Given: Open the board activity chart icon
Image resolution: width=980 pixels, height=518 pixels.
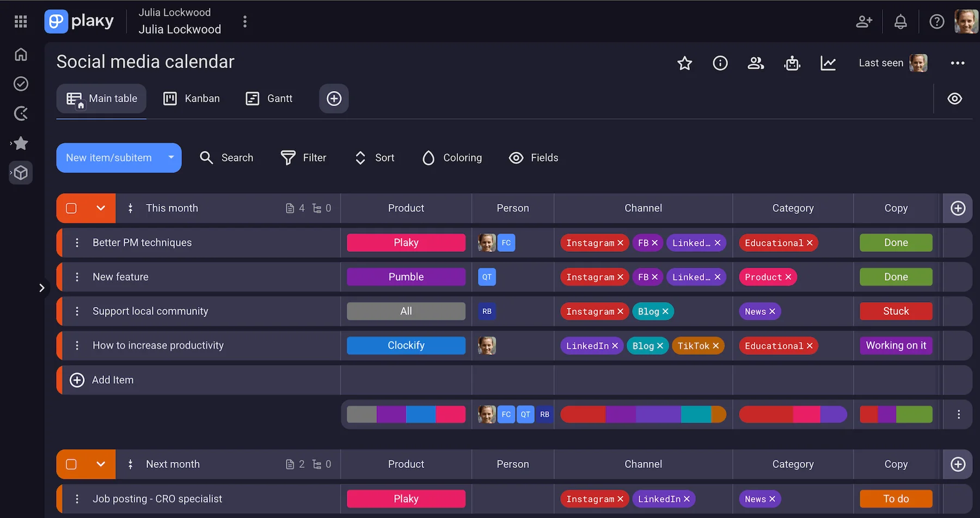Looking at the screenshot, I should coord(828,63).
